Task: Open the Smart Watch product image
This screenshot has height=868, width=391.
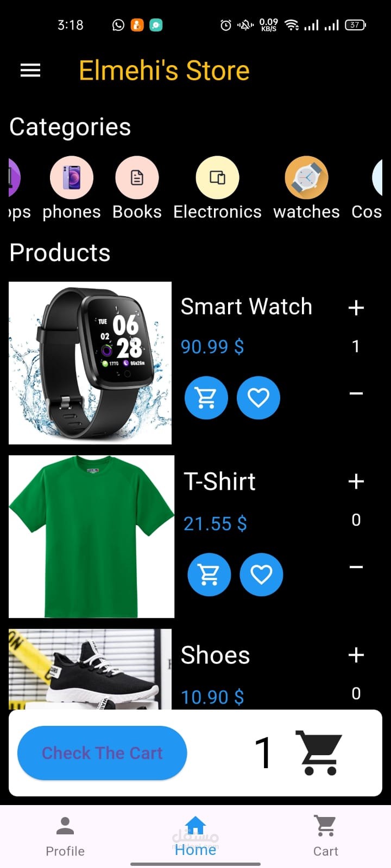Action: pos(90,363)
